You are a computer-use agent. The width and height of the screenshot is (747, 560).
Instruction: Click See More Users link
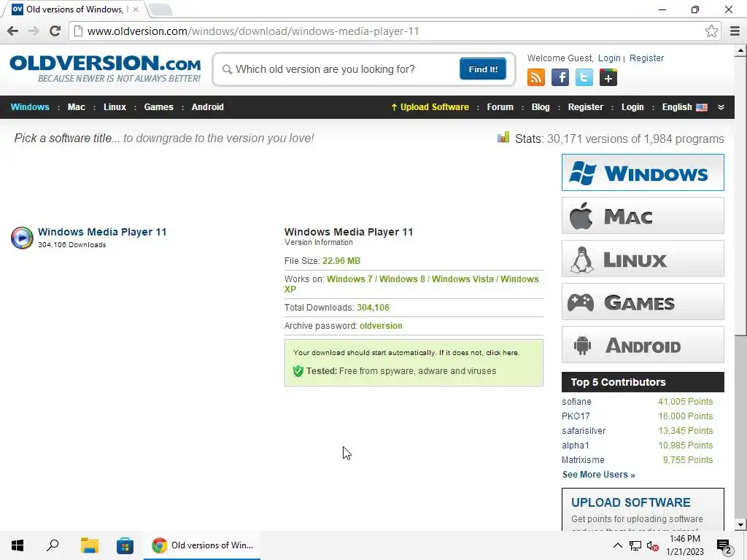point(598,475)
